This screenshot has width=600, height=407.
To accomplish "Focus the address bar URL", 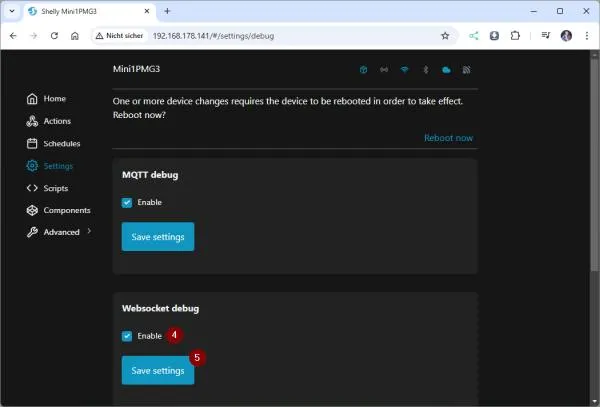I will click(213, 36).
